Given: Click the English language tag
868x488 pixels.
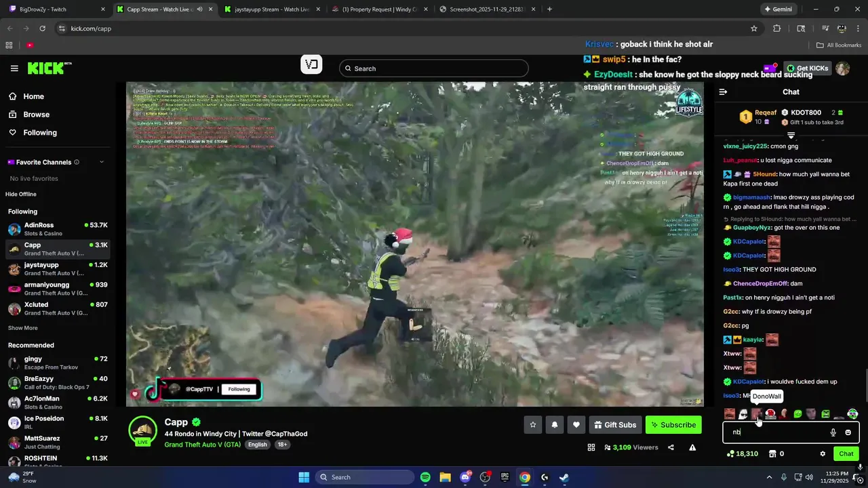Looking at the screenshot, I should [x=258, y=445].
